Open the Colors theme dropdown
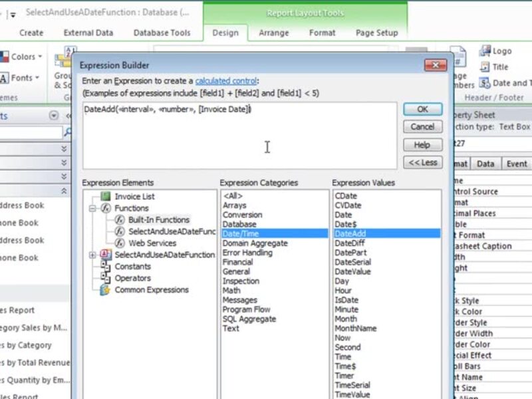The image size is (532, 399). pos(24,57)
